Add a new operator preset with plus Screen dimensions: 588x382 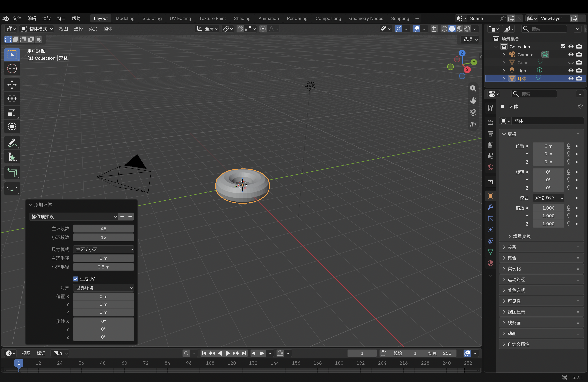[x=122, y=217]
